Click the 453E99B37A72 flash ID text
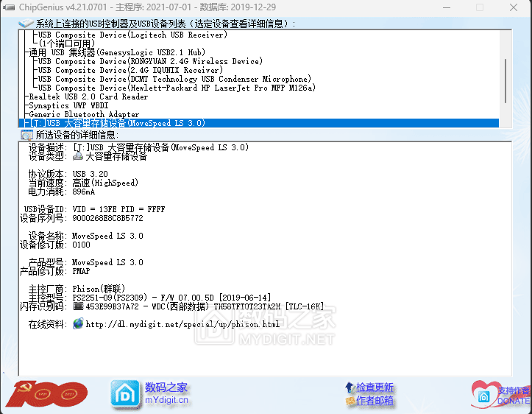The height and width of the screenshot is (414, 532). 113,306
